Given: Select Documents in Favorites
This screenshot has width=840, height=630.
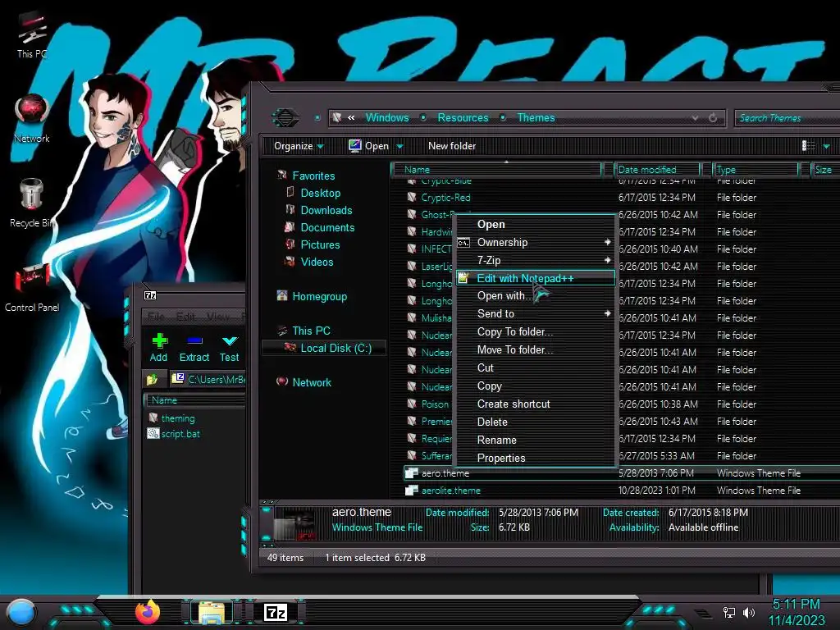Looking at the screenshot, I should tap(327, 227).
